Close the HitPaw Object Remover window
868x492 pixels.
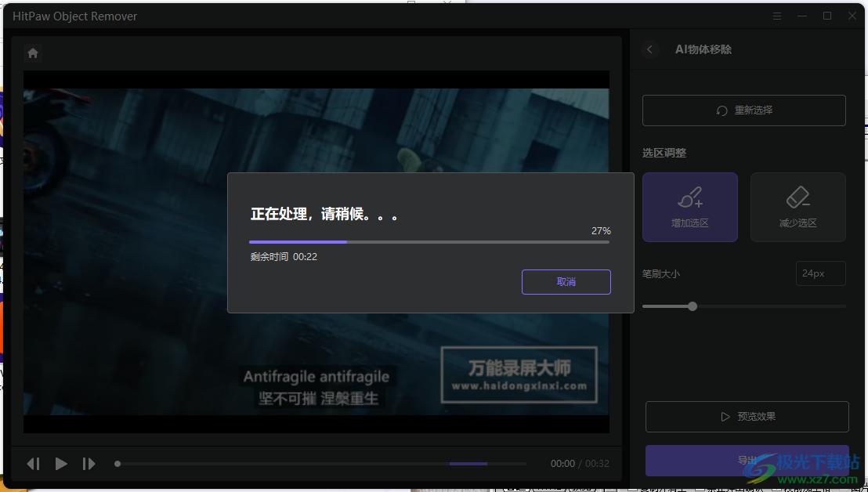point(852,16)
